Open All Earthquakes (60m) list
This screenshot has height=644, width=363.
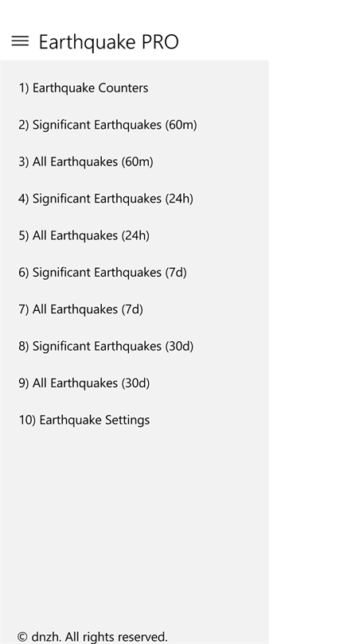134,162
